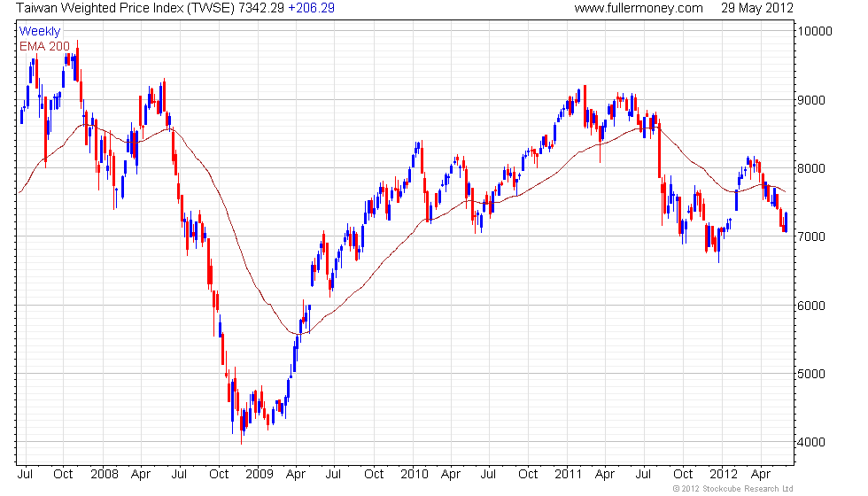The width and height of the screenshot is (868, 496).
Task: Click the 5000 y-axis label
Action: coord(811,374)
